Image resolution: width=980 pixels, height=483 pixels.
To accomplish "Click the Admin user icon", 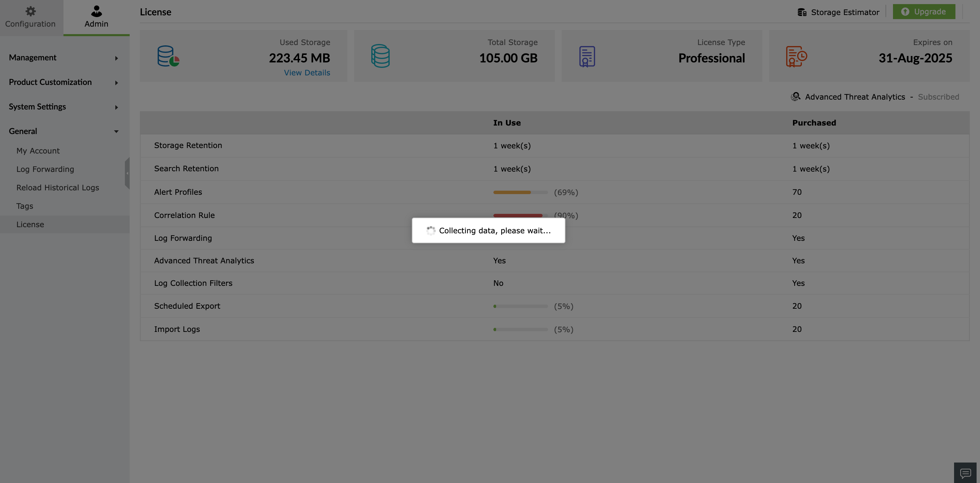I will click(x=96, y=11).
